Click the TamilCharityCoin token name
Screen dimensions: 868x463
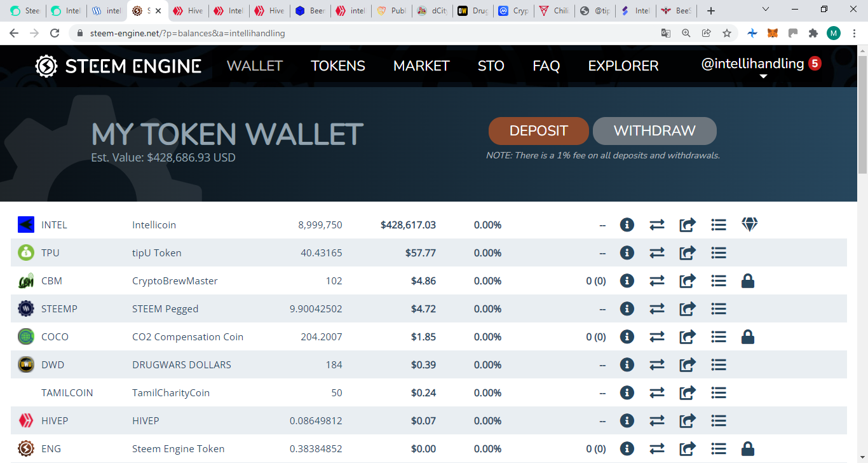point(171,392)
